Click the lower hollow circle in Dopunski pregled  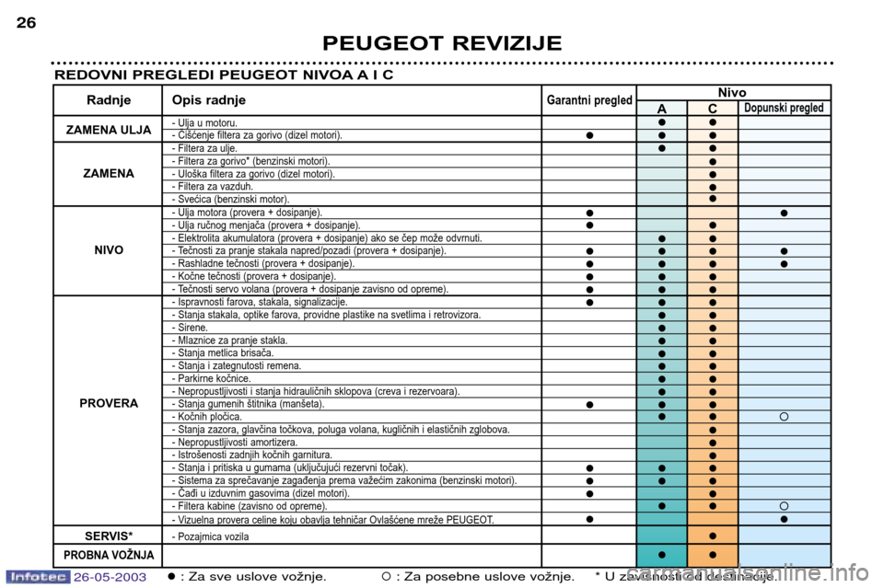coord(784,506)
